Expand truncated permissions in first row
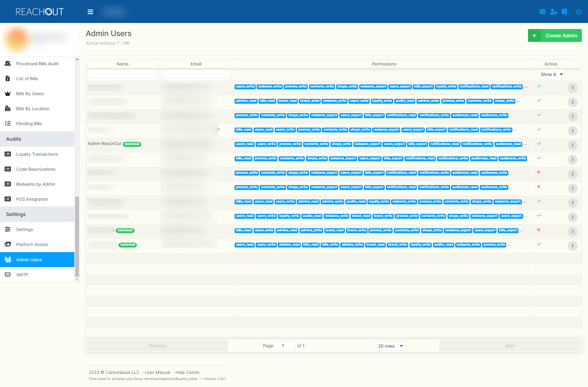Viewport: 588px width, 387px height. click(x=526, y=87)
